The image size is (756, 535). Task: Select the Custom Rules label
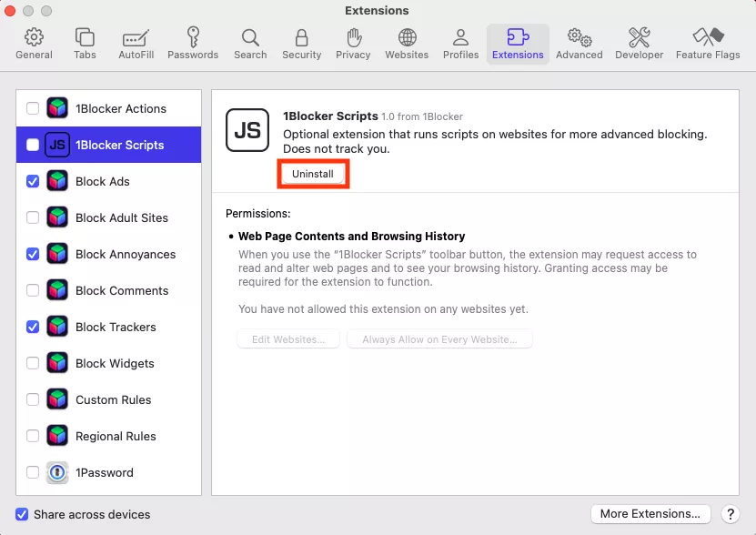tap(114, 400)
